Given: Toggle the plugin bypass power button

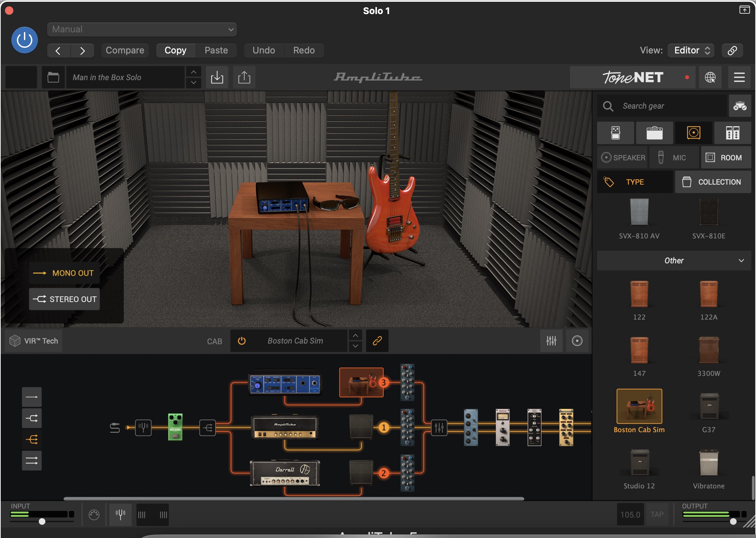Looking at the screenshot, I should (25, 40).
